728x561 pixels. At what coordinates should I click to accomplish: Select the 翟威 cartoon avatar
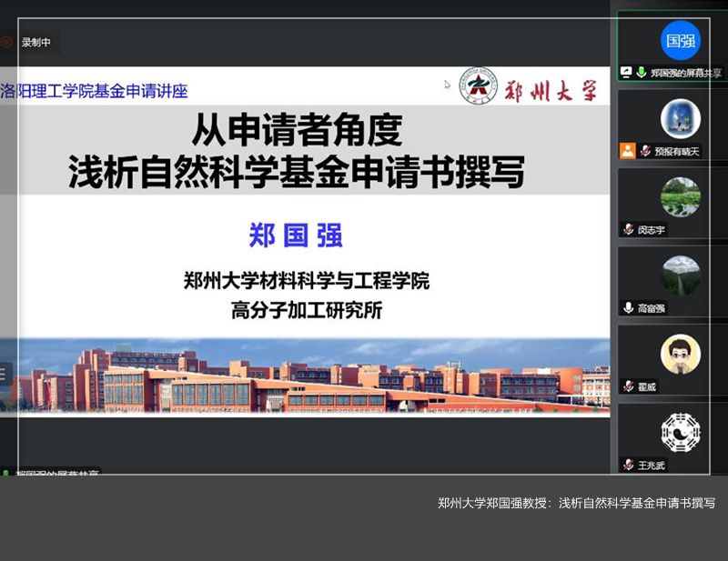coord(680,354)
